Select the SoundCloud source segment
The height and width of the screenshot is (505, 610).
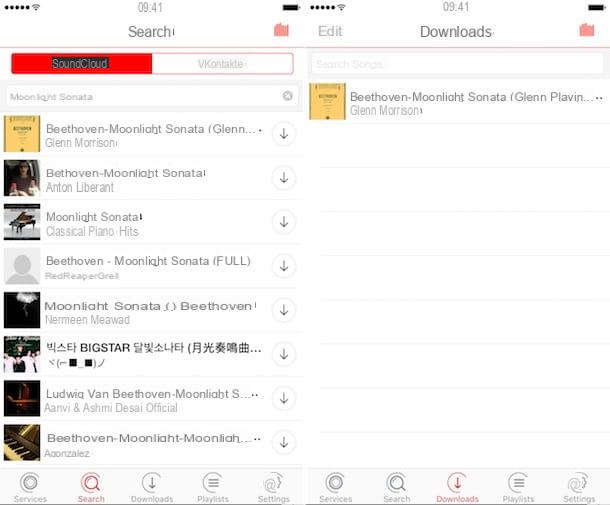tap(82, 63)
